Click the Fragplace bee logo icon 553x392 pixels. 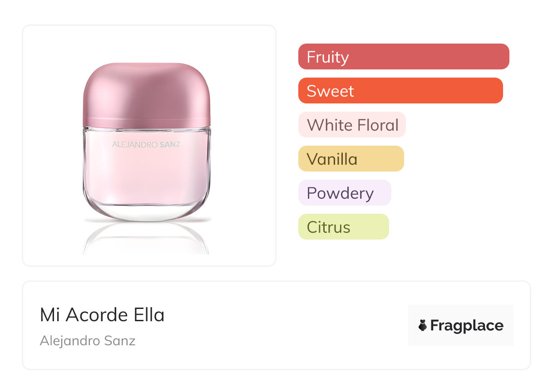[423, 325]
